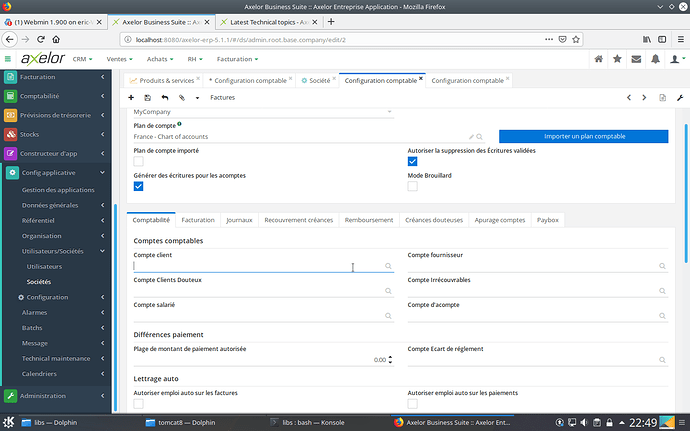
Task: Click the undo back arrow icon
Action: coord(165,98)
